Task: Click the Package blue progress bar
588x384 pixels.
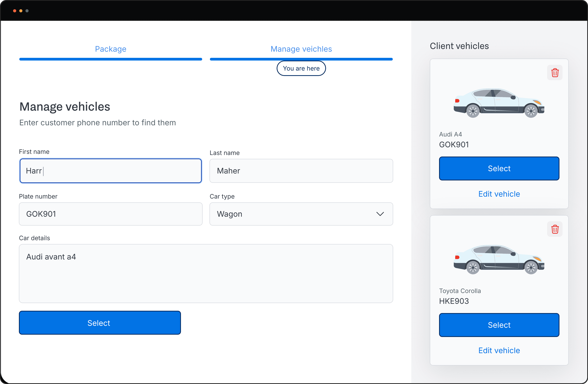Action: tap(110, 59)
